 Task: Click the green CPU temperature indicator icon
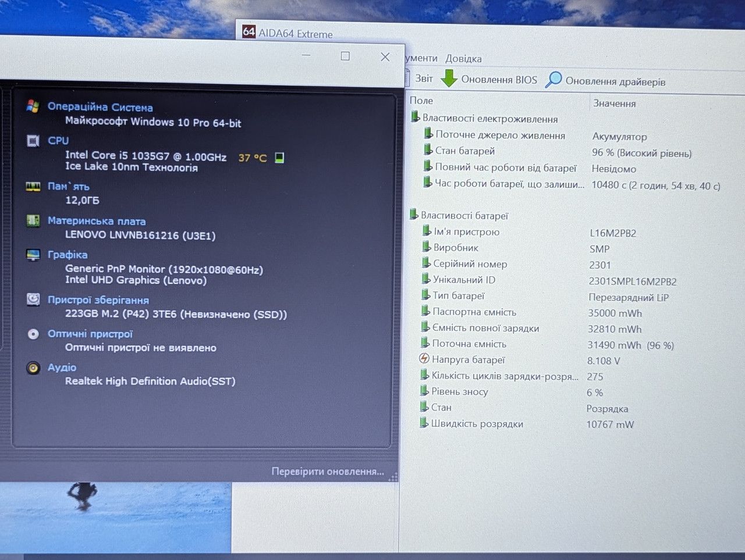tap(279, 158)
